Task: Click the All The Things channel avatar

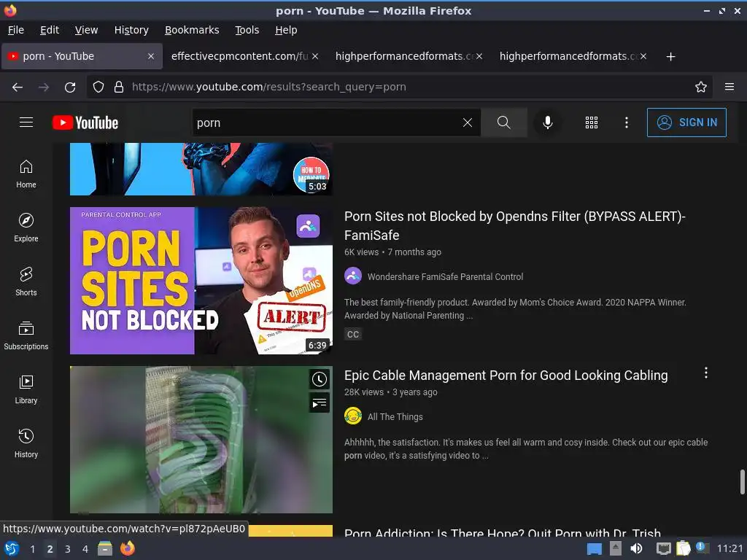Action: (353, 416)
